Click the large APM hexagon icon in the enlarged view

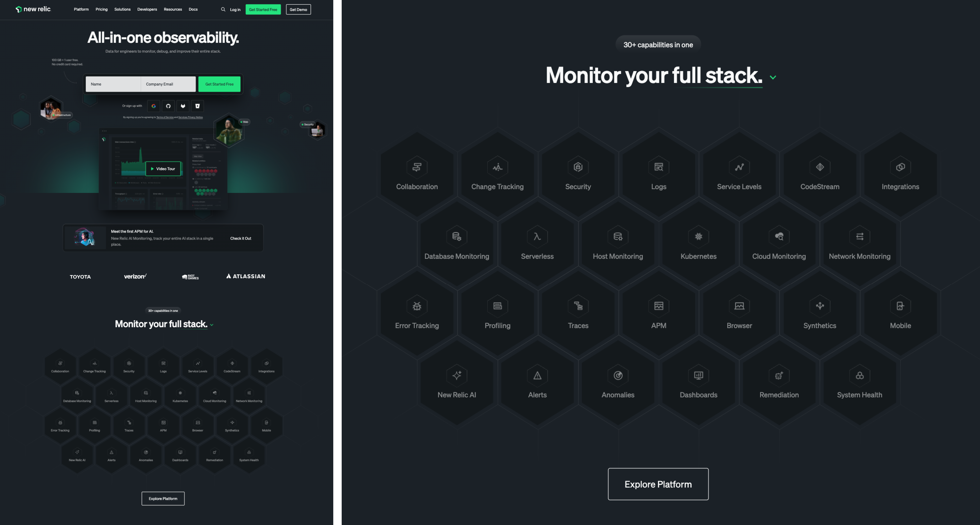659,306
